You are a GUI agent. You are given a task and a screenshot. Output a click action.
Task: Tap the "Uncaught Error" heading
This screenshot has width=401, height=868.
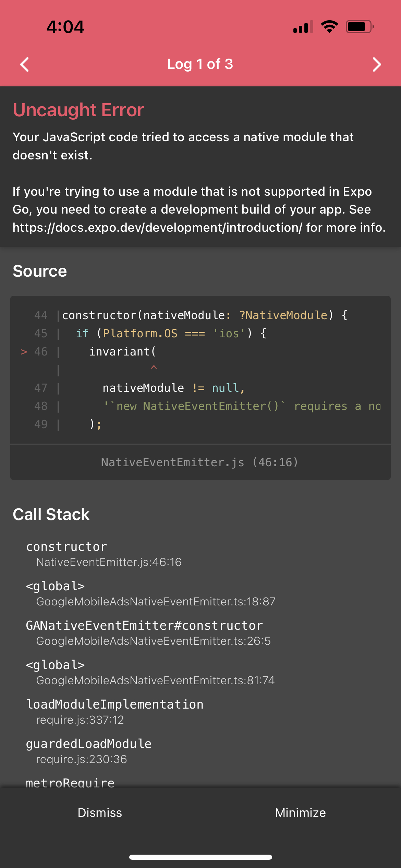[x=78, y=110]
